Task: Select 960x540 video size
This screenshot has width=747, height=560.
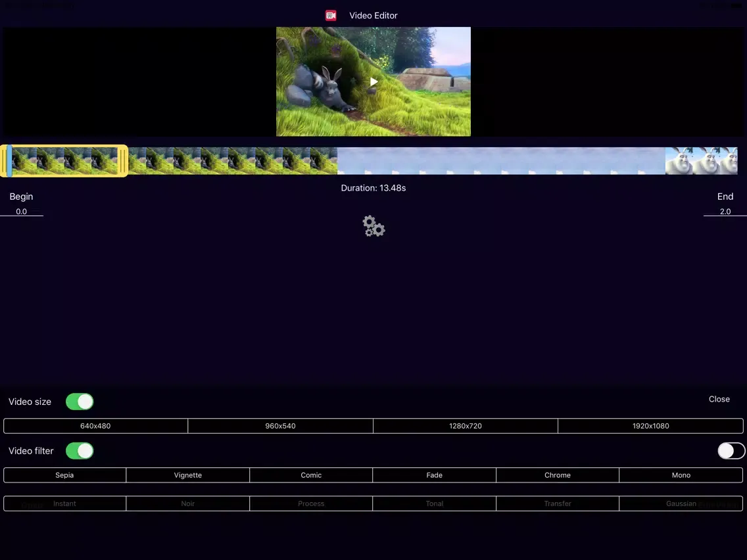Action: click(280, 426)
